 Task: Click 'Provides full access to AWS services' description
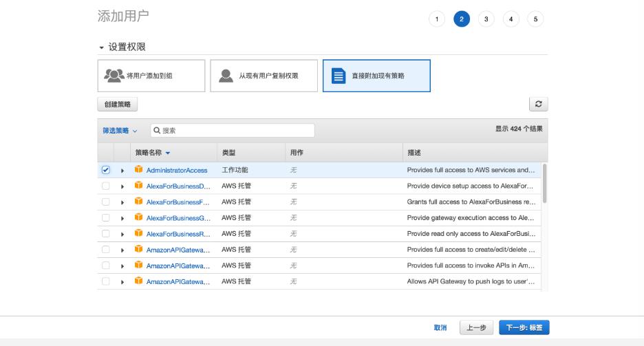click(x=471, y=170)
